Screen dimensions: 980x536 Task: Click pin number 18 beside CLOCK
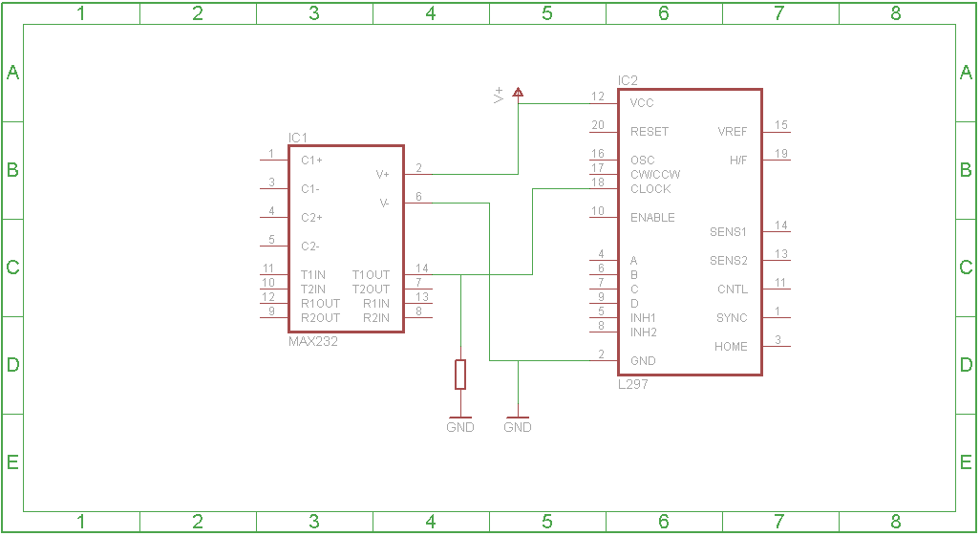click(598, 182)
